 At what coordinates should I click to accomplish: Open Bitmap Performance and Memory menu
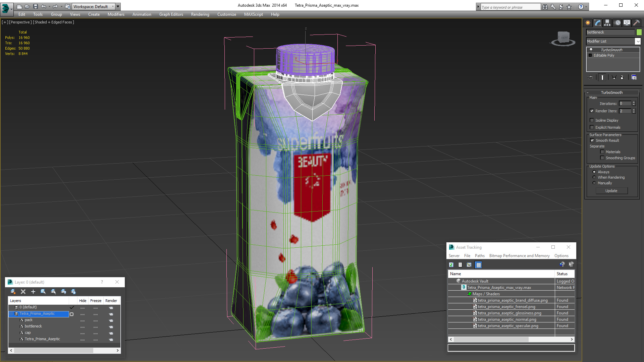[519, 256]
